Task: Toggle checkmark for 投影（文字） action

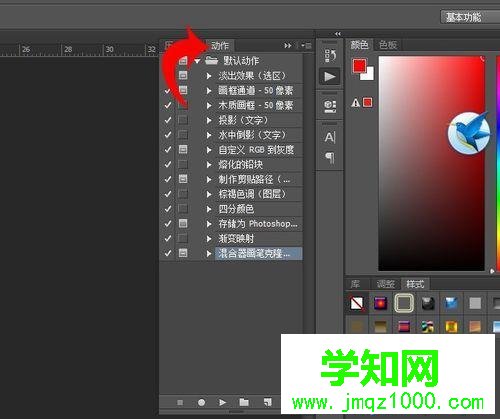Action: coord(168,120)
